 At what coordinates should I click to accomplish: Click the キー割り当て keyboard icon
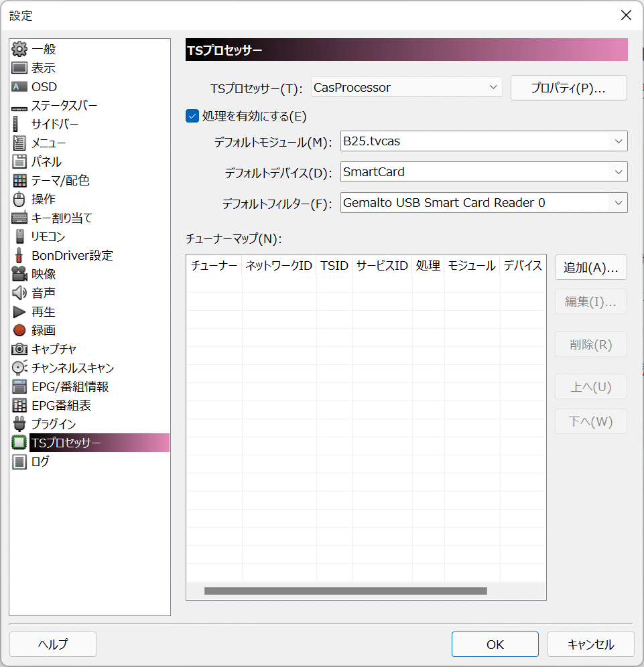(19, 218)
